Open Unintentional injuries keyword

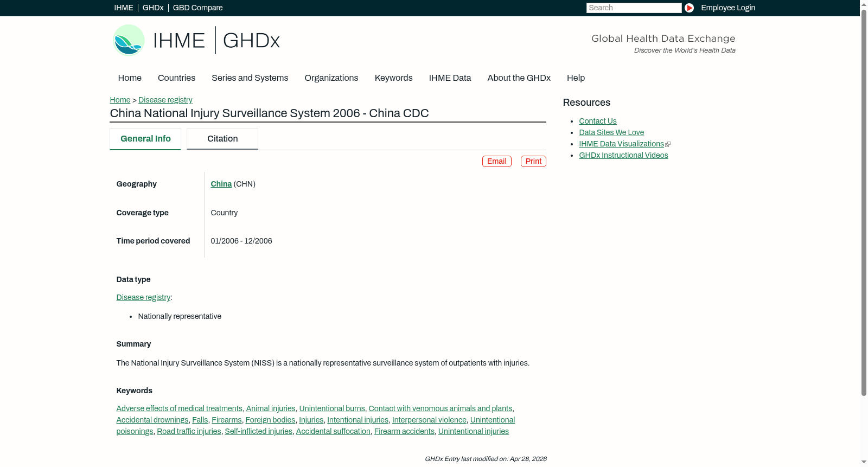point(473,431)
